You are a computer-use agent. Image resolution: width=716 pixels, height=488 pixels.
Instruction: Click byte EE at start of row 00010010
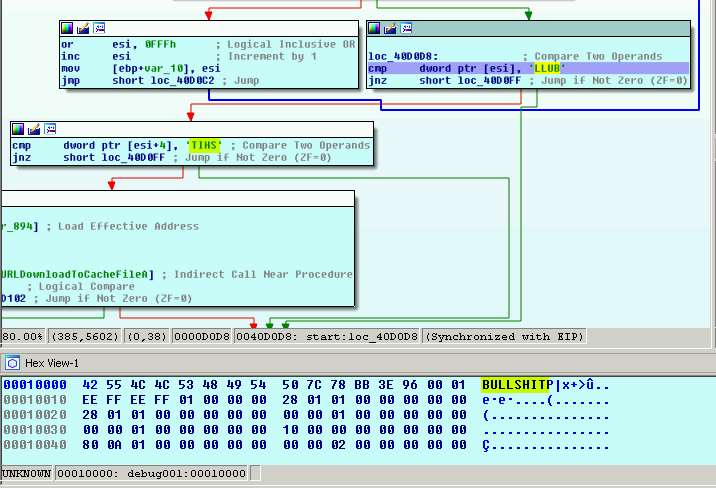90,400
